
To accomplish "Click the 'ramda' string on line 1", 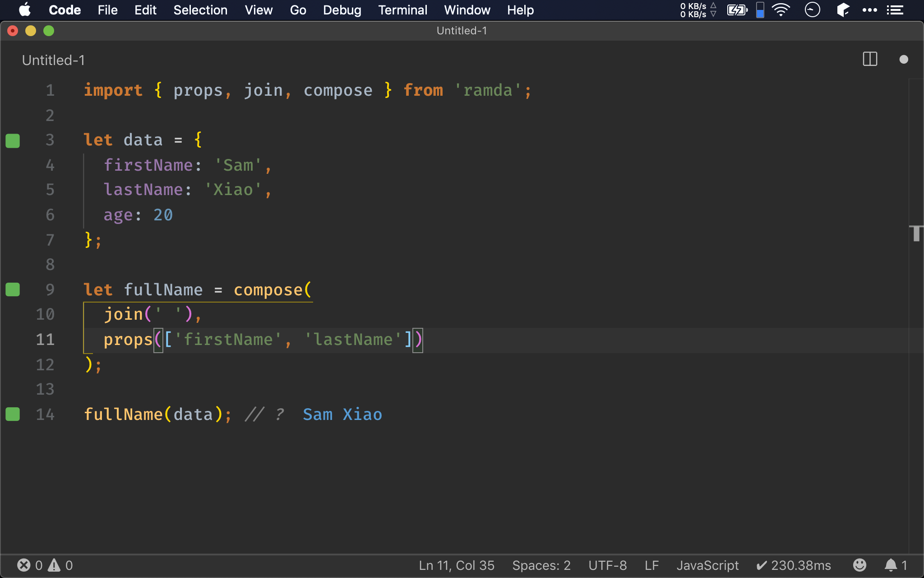I will 487,90.
